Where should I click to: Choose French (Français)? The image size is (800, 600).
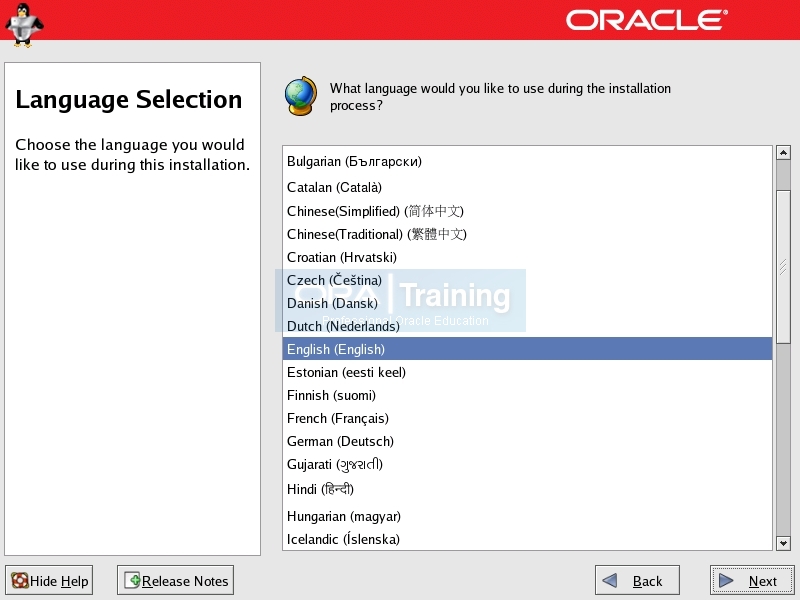[527, 418]
